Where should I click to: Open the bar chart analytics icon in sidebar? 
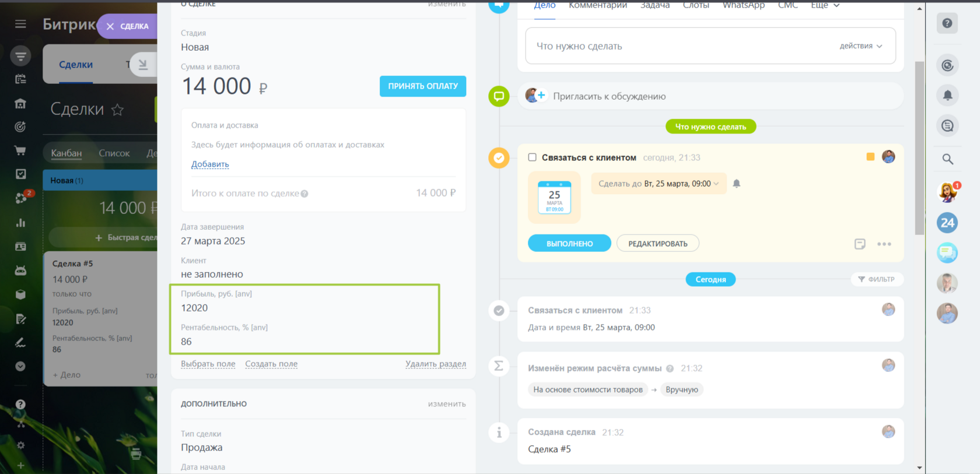20,223
